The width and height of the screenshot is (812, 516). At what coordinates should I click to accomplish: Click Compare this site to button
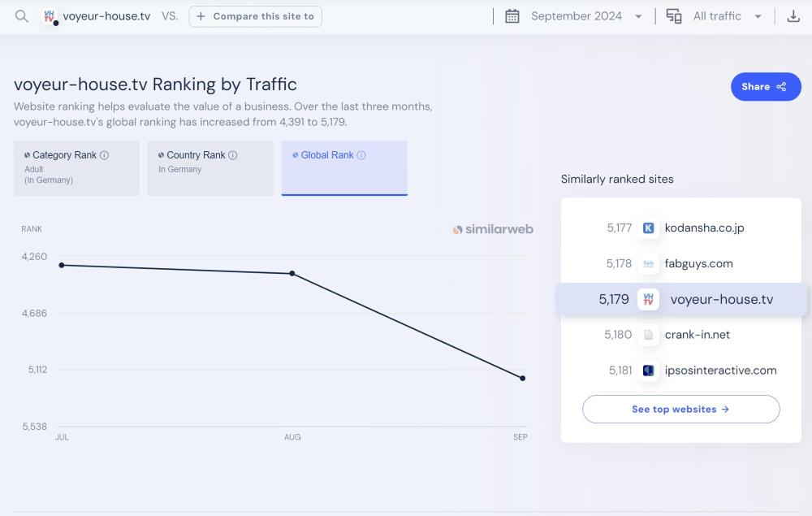(x=255, y=16)
